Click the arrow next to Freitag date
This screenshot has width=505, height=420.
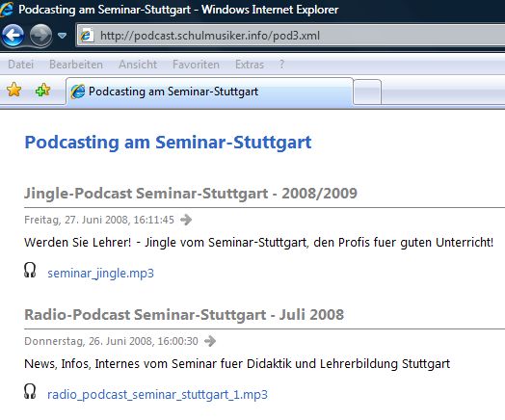click(186, 220)
